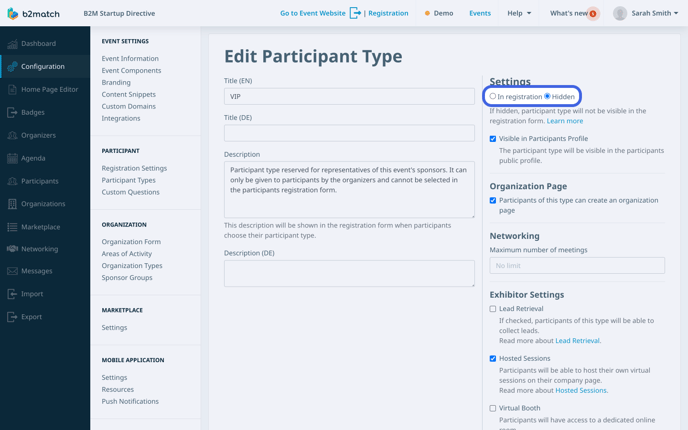Click the Export arrow icon
688x430 pixels.
tap(12, 317)
